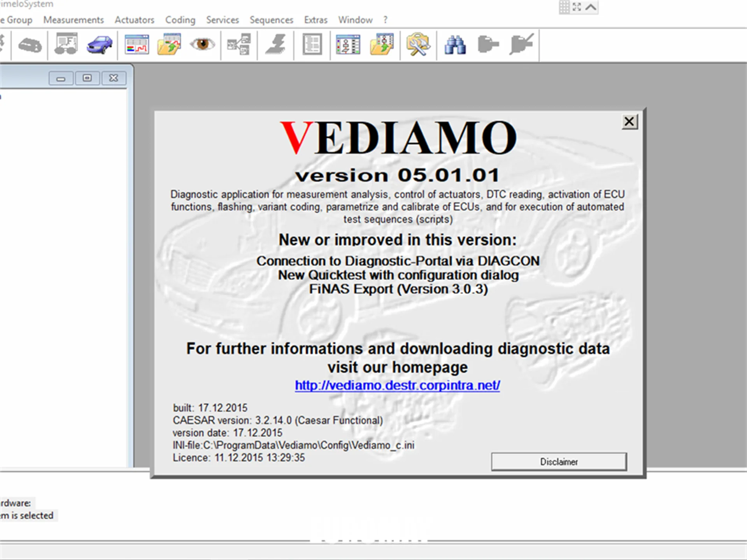747x560 pixels.
Task: Click the document list page icon
Action: coord(312,44)
